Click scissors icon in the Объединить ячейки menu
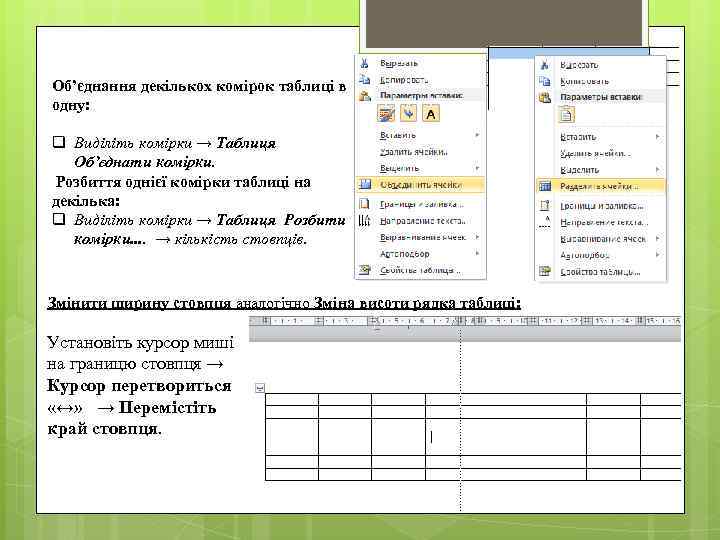The width and height of the screenshot is (720, 540). click(x=365, y=63)
